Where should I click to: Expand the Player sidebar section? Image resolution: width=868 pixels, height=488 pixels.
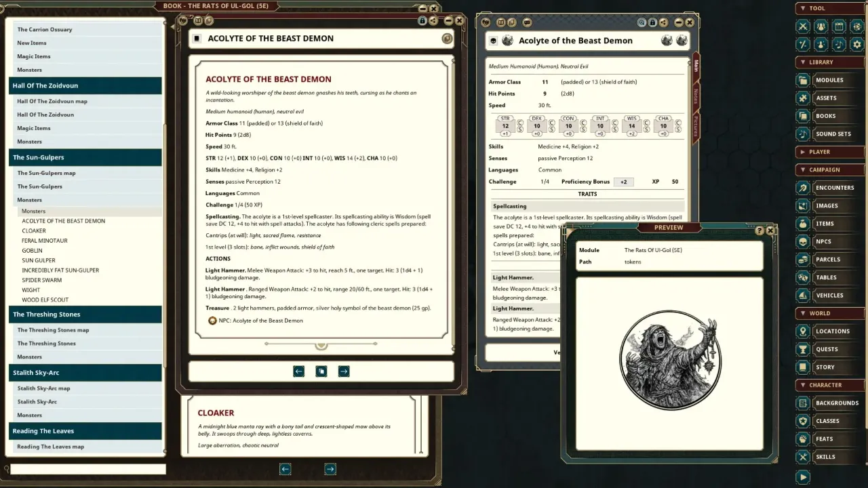(x=830, y=152)
